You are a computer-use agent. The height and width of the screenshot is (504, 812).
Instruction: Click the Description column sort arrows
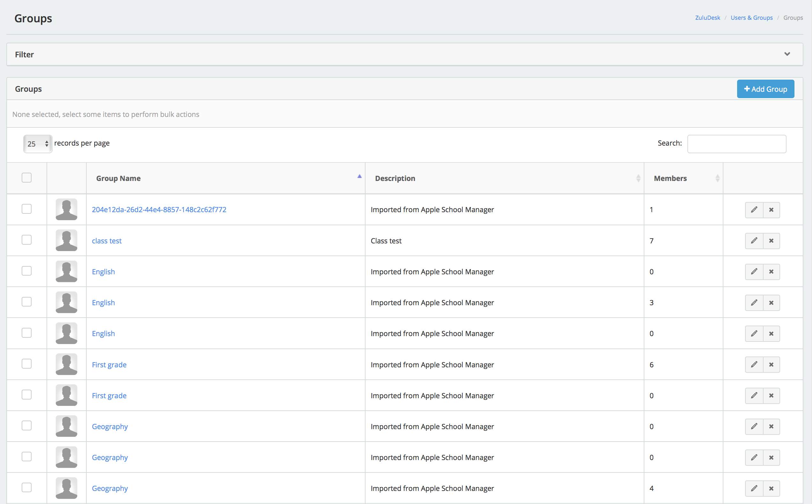pos(638,178)
